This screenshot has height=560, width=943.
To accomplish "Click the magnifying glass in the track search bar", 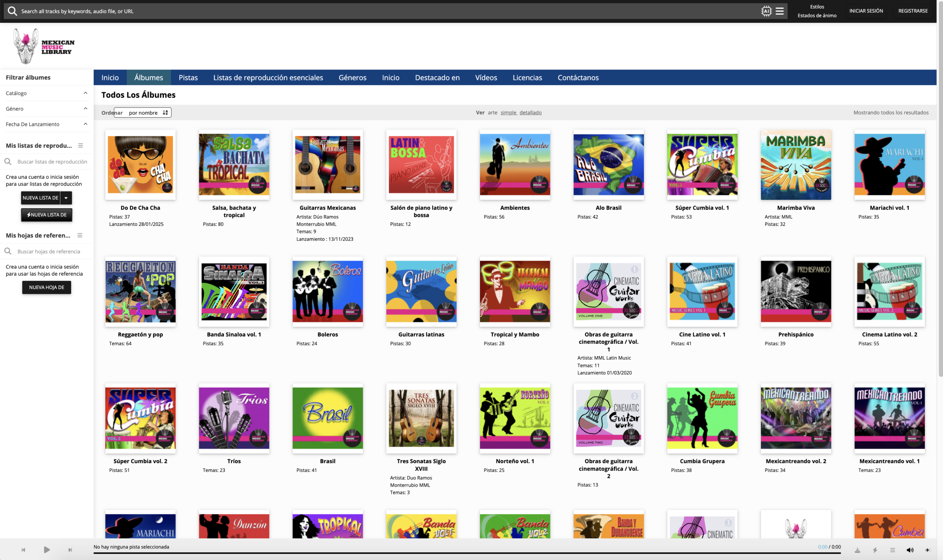I will point(13,11).
